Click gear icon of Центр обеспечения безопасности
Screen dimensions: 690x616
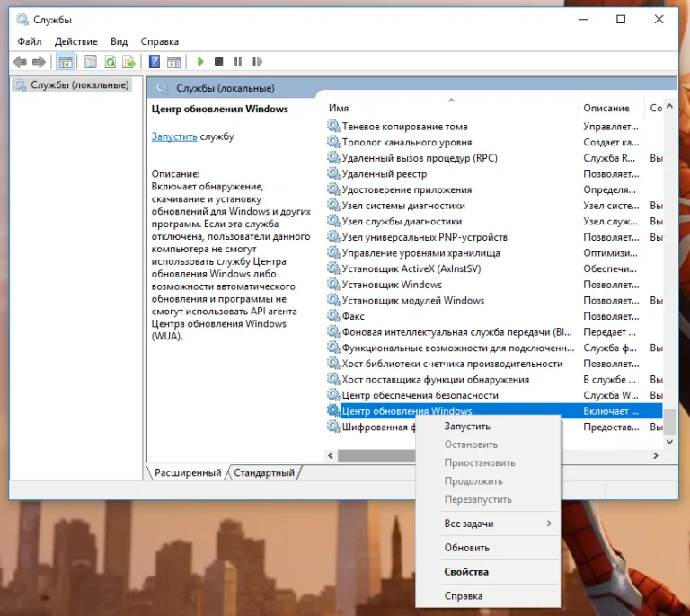[x=333, y=395]
